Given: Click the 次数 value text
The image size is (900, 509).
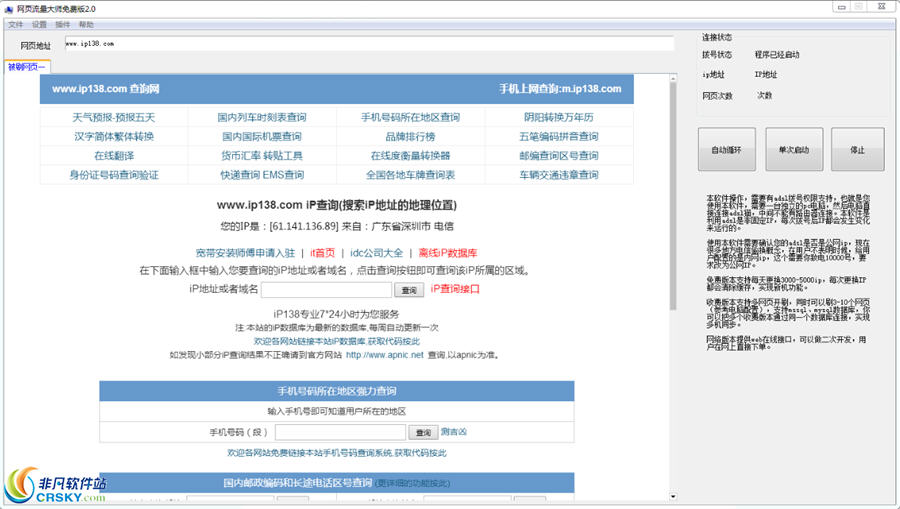Looking at the screenshot, I should [765, 96].
